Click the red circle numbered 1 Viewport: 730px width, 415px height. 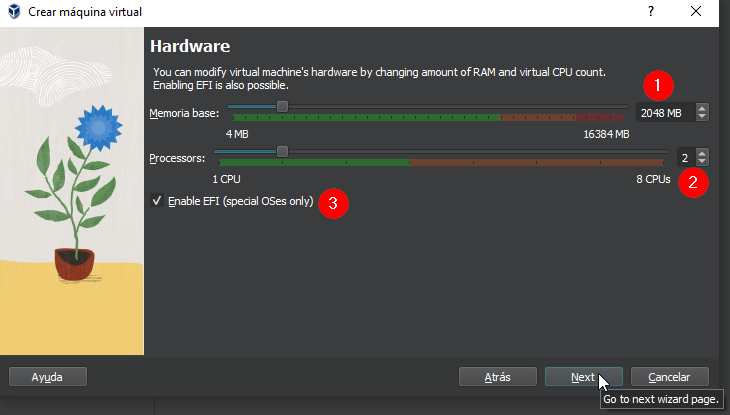click(658, 84)
